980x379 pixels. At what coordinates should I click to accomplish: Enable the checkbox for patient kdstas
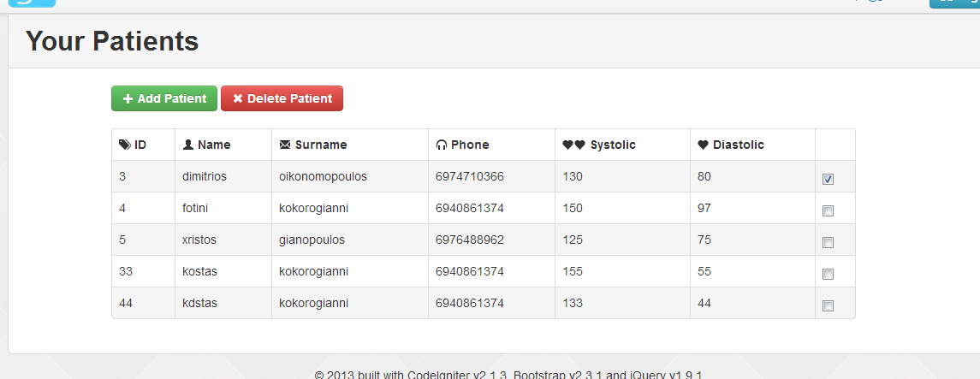[828, 306]
